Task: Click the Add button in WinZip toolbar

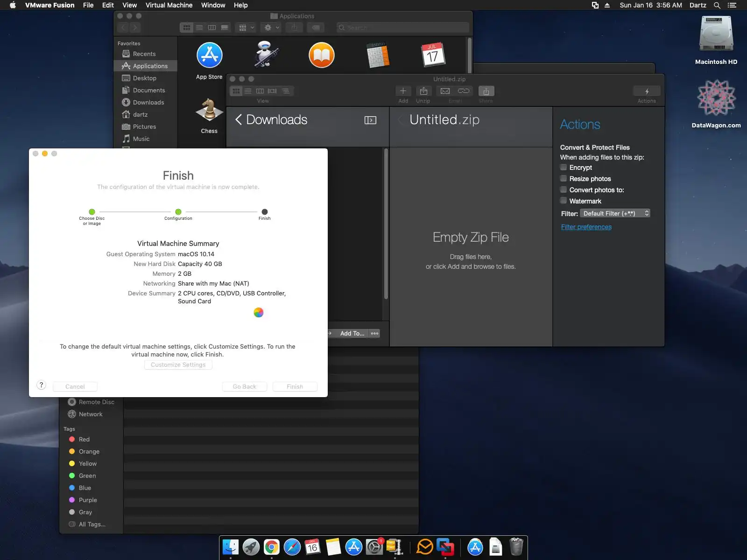Action: coord(403,91)
